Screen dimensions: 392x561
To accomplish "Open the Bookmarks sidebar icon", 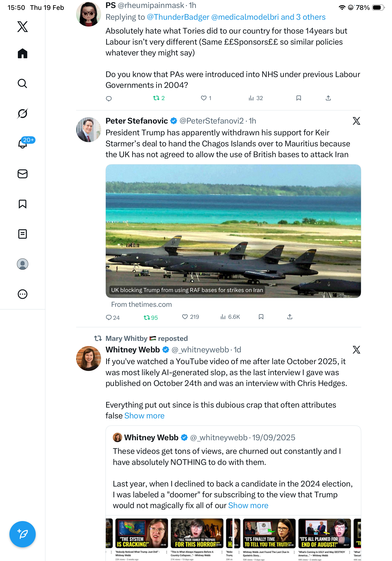I will [x=22, y=204].
